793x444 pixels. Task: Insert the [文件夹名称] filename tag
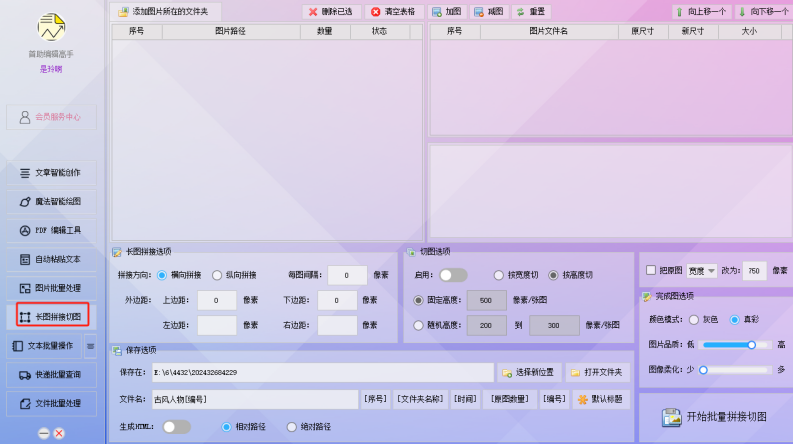(x=420, y=399)
